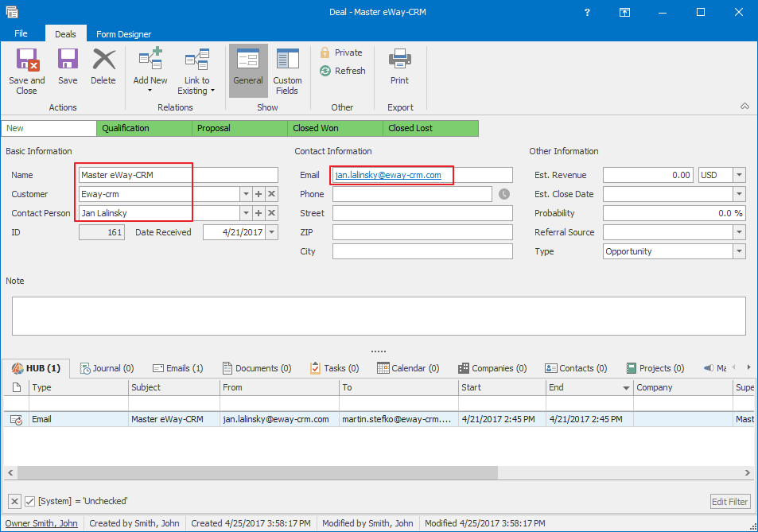758x532 pixels.
Task: Open the Date Received date picker
Action: (272, 232)
